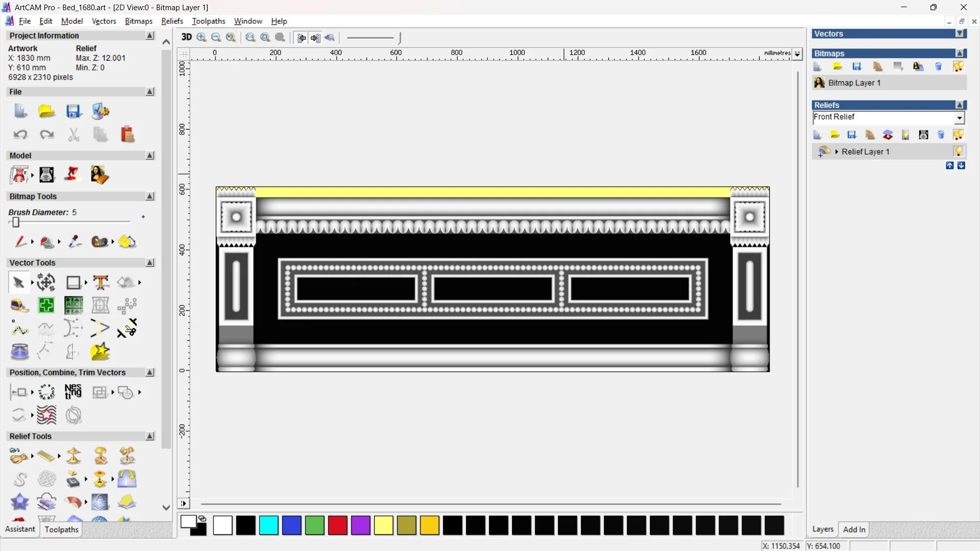Select the Create Text tool icon

pyautogui.click(x=101, y=282)
